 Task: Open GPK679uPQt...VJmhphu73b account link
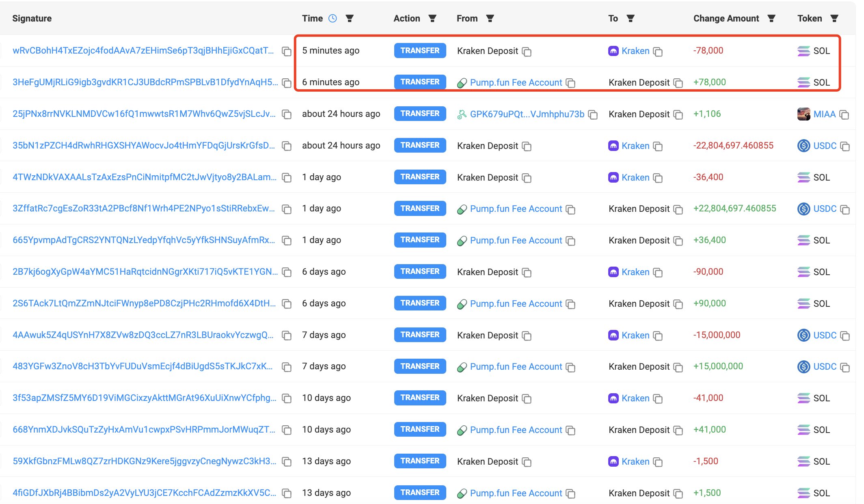[x=527, y=114]
